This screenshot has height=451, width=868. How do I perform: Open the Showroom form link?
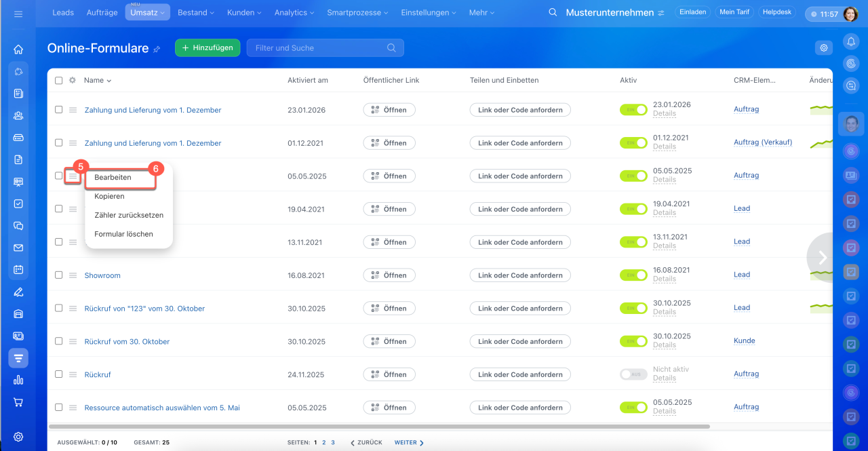pos(102,275)
